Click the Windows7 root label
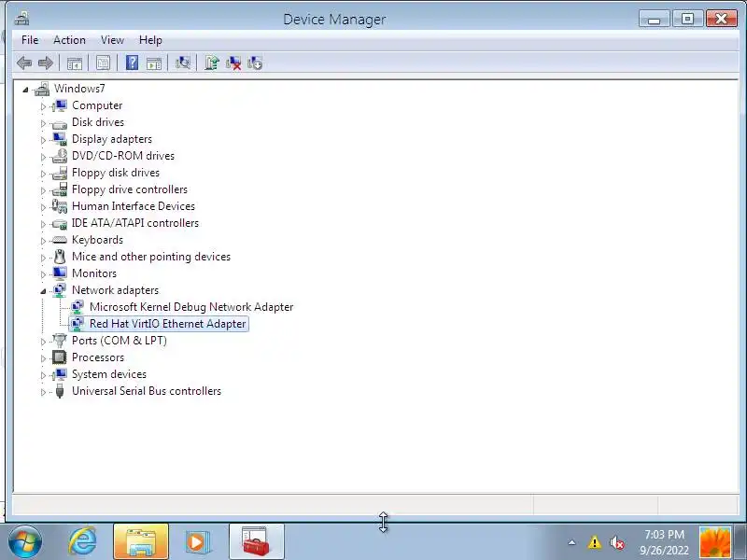Image resolution: width=747 pixels, height=560 pixels. point(79,89)
